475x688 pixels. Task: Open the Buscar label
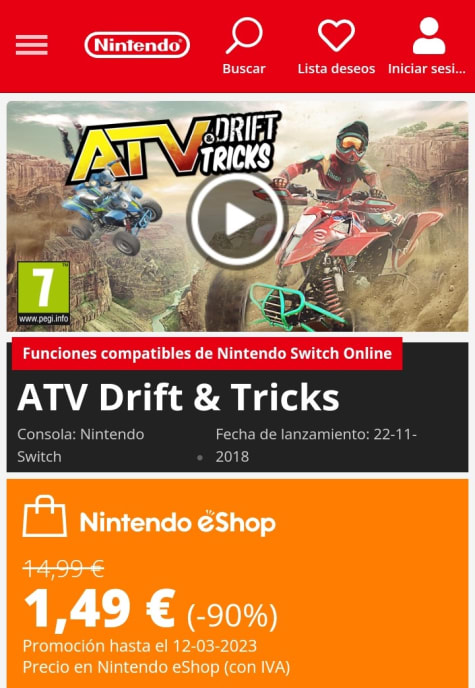point(244,69)
